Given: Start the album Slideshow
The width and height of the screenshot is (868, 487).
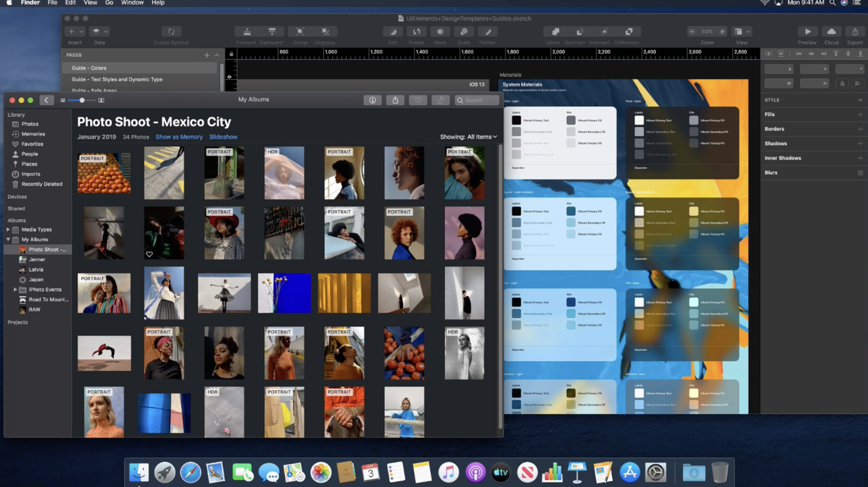Looking at the screenshot, I should pyautogui.click(x=223, y=137).
